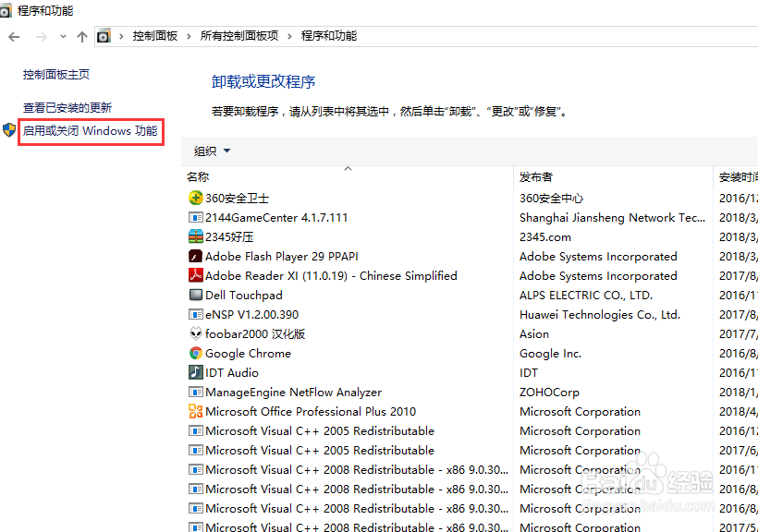The image size is (758, 532).
Task: Open 控制面板主页 link
Action: [x=56, y=75]
